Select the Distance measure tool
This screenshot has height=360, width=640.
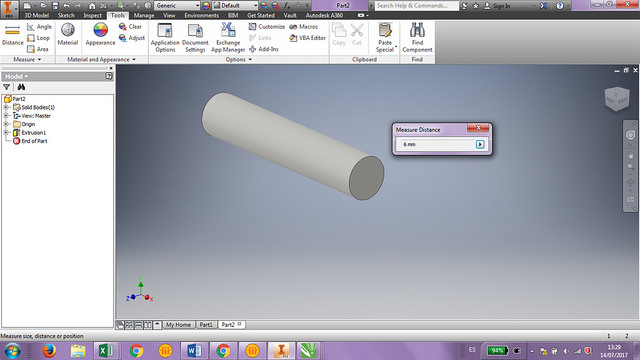pyautogui.click(x=13, y=34)
